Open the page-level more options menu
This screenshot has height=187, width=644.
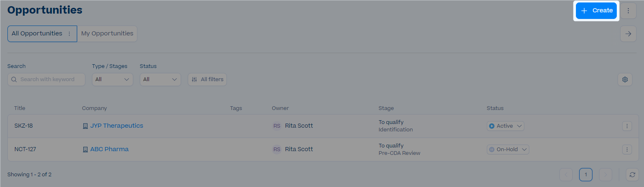[x=628, y=11]
